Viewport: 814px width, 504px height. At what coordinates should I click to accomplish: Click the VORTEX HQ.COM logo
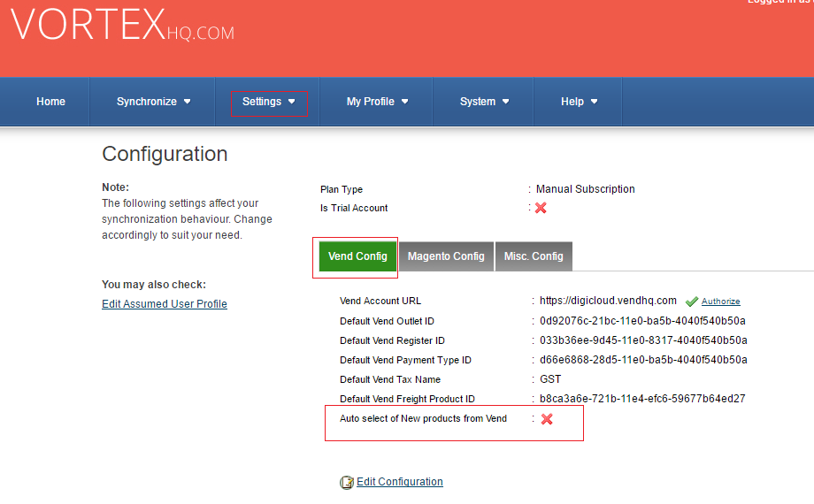click(122, 25)
